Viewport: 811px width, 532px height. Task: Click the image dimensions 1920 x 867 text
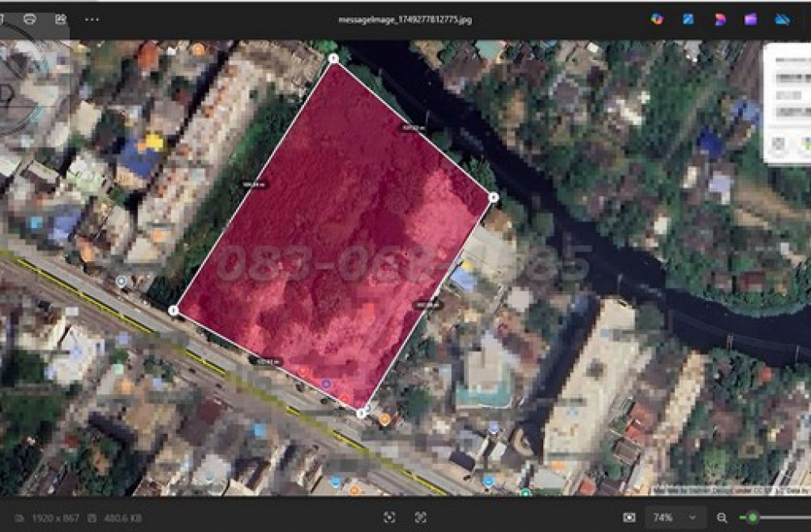tap(55, 517)
